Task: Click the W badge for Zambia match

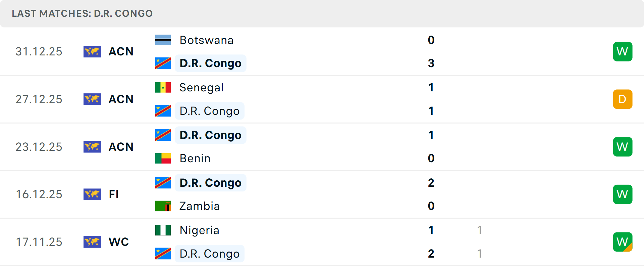Action: (623, 194)
